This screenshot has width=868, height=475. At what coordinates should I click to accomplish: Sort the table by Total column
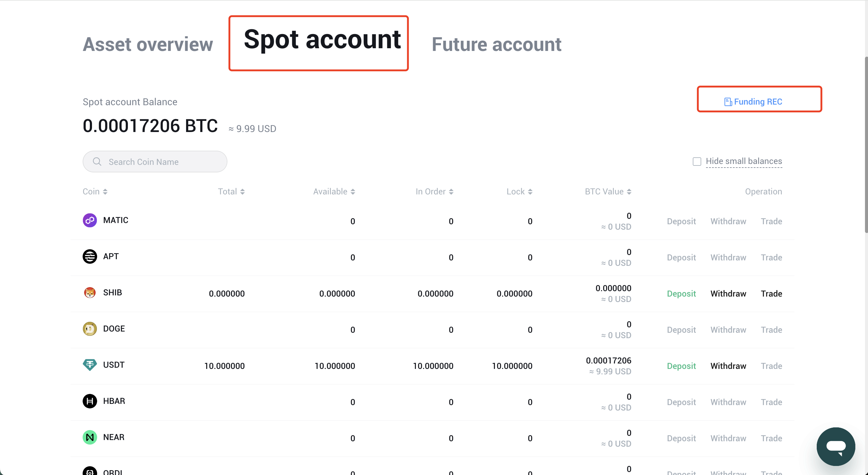click(231, 192)
